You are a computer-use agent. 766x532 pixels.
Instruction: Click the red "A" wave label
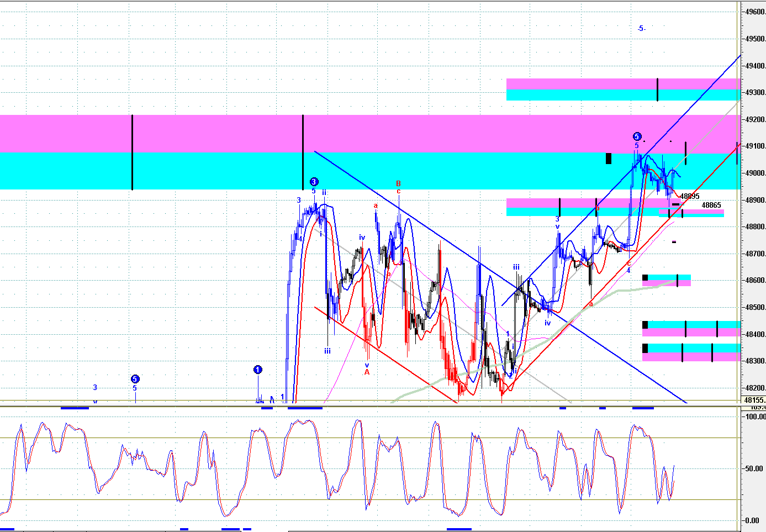pyautogui.click(x=367, y=372)
